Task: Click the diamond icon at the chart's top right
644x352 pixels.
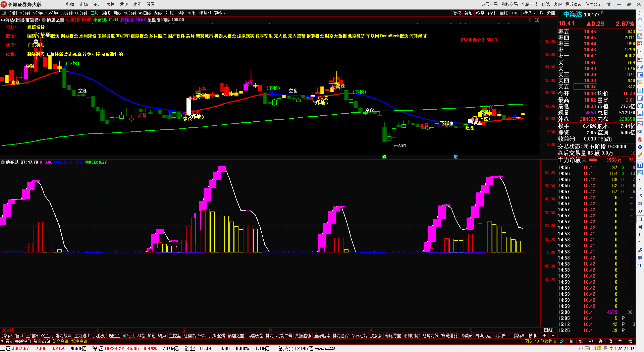Action: [531, 20]
